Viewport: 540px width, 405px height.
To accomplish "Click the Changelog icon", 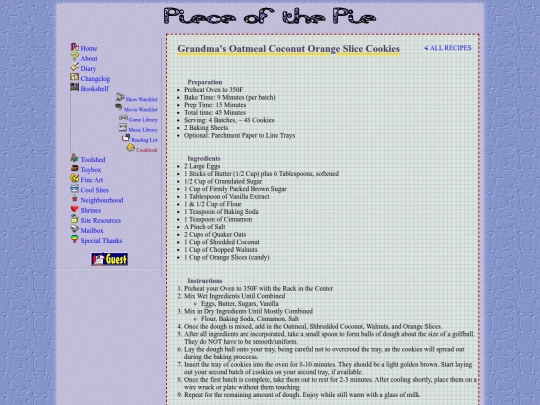I will pos(74,77).
